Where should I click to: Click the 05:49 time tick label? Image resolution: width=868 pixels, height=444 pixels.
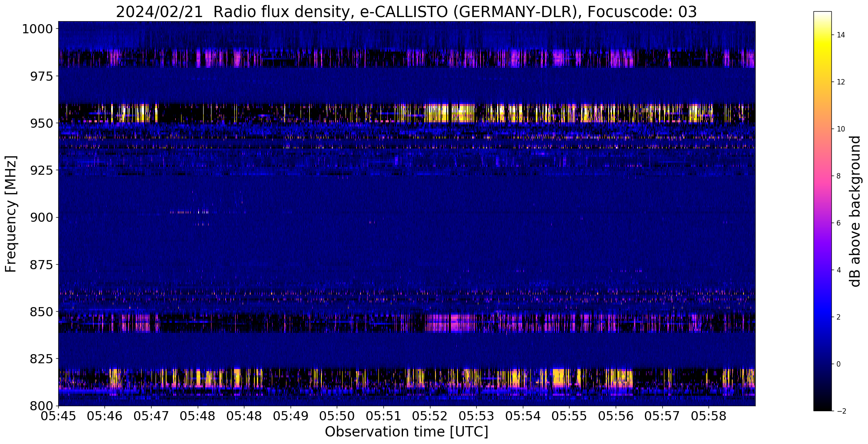[291, 416]
